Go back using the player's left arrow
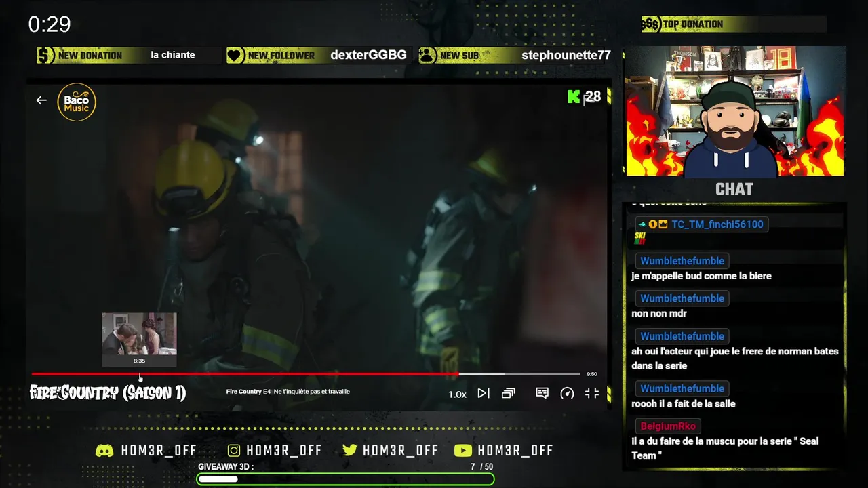This screenshot has height=488, width=868. point(41,100)
